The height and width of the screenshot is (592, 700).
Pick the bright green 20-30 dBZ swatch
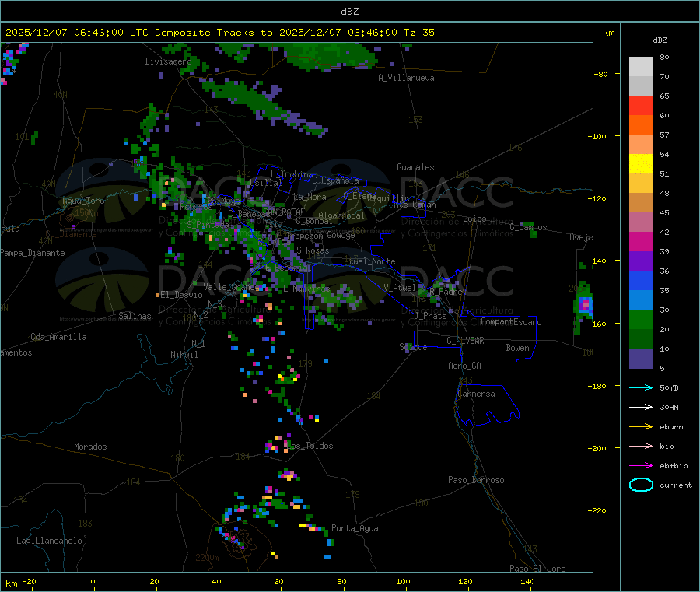[x=641, y=320]
